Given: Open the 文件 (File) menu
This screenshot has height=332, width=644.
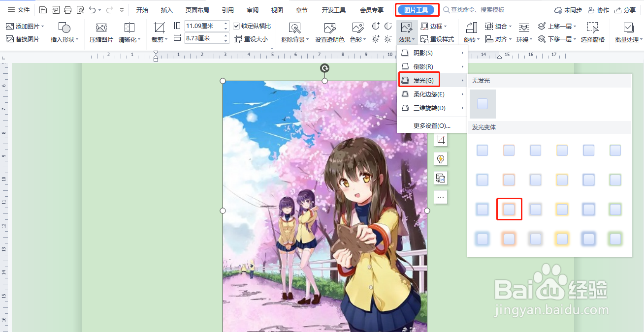Looking at the screenshot, I should [x=19, y=10].
